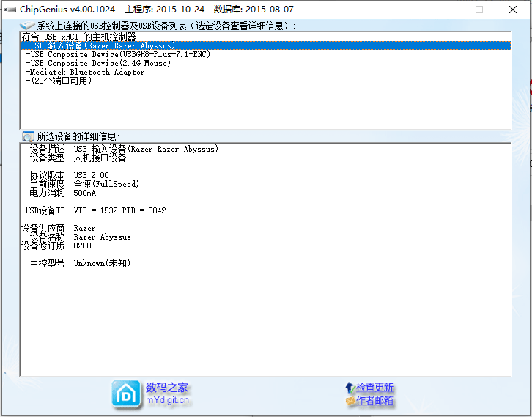Select the Razer Razer Abyssus device row
Image resolution: width=532 pixels, height=417 pixels.
266,45
